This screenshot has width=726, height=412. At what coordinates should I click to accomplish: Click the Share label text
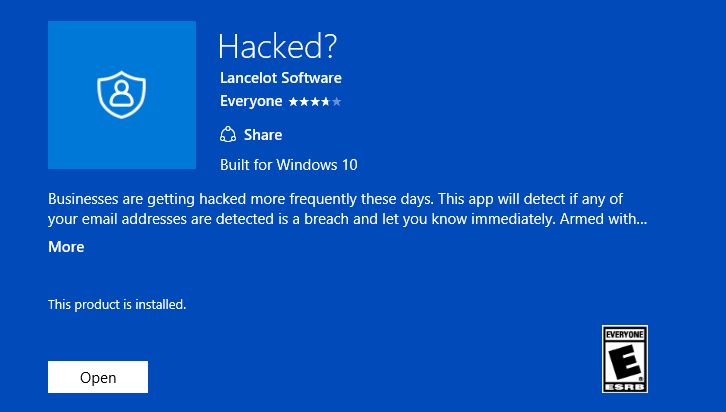[263, 135]
